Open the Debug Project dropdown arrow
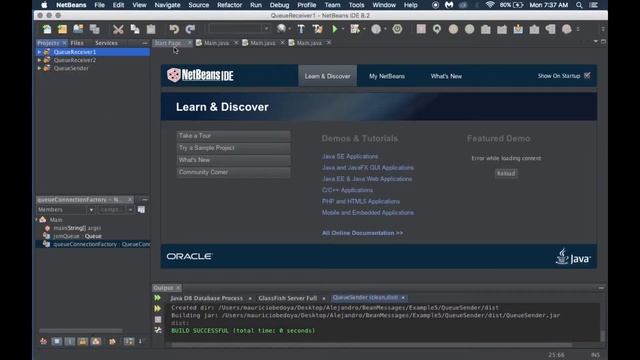Screen dimensions: 640x360 [364, 29]
